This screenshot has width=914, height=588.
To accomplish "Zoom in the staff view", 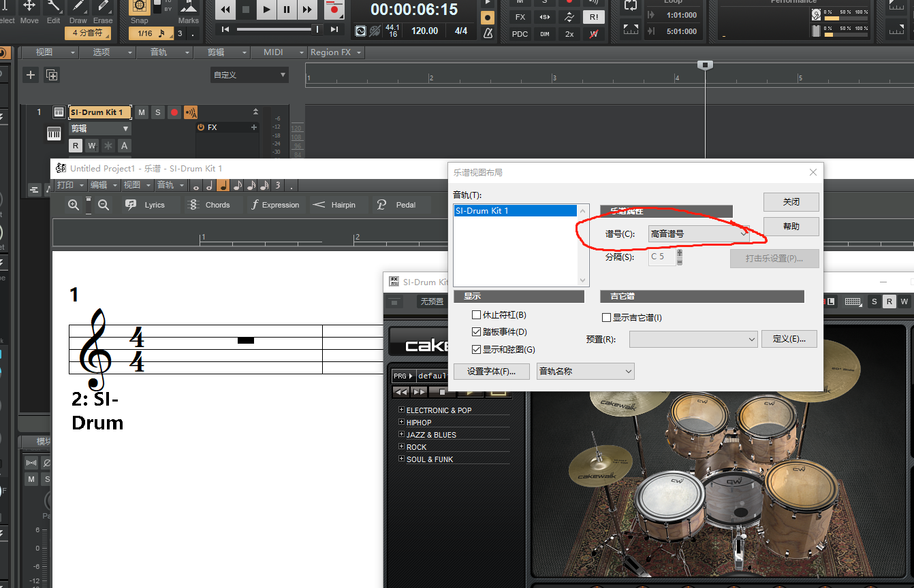I will [x=73, y=205].
